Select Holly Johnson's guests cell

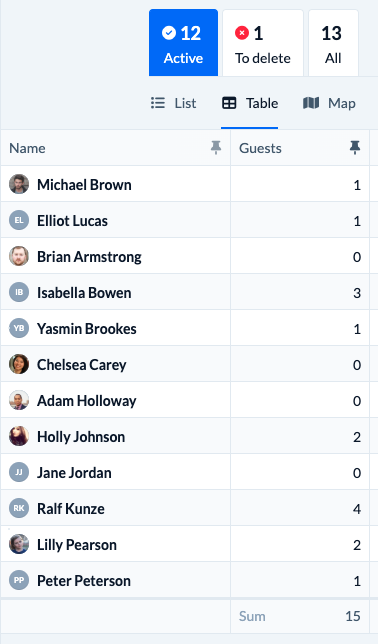[x=300, y=436]
